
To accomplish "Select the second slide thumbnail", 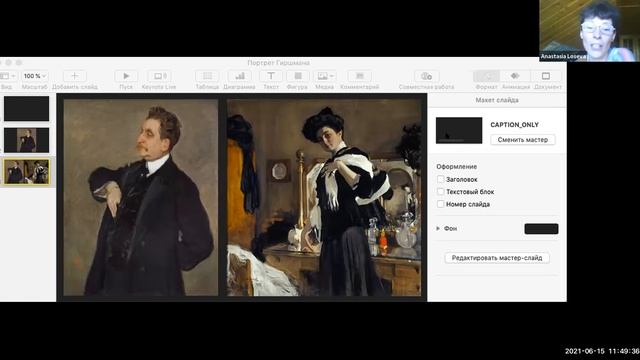I will click(x=27, y=140).
